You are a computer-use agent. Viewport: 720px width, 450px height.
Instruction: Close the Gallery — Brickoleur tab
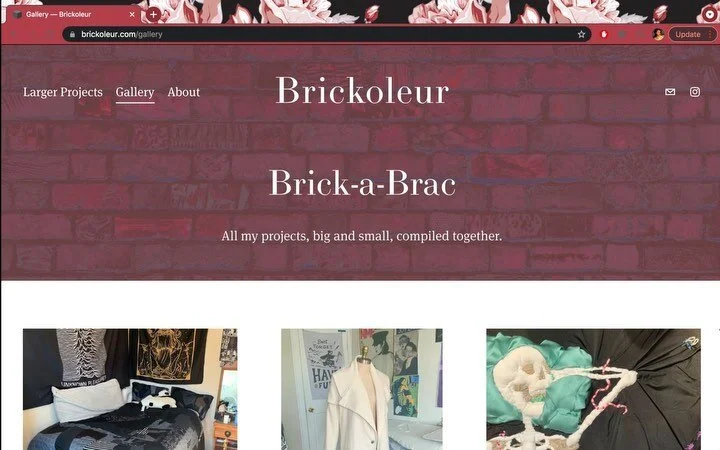(x=132, y=15)
